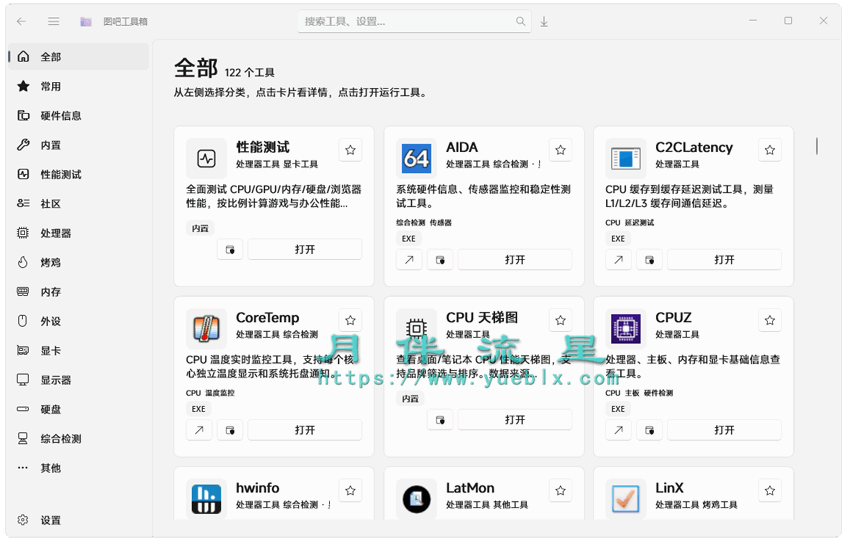Favorite LinX with its star
850x544 pixels.
point(770,490)
